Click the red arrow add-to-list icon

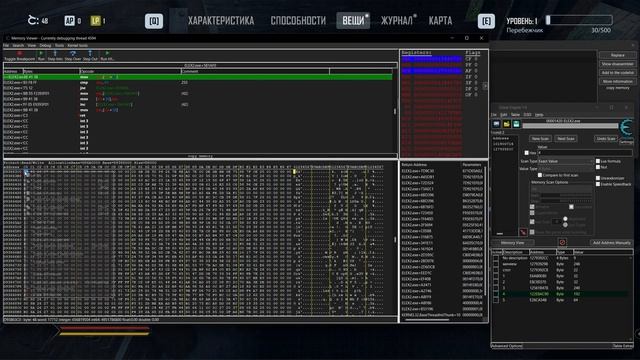pyautogui.click(x=523, y=232)
